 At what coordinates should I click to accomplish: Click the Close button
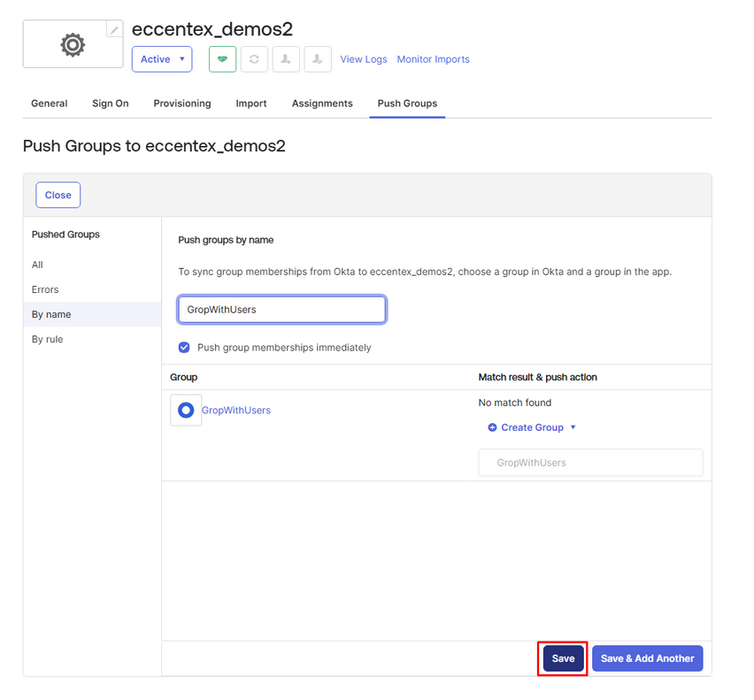point(58,195)
